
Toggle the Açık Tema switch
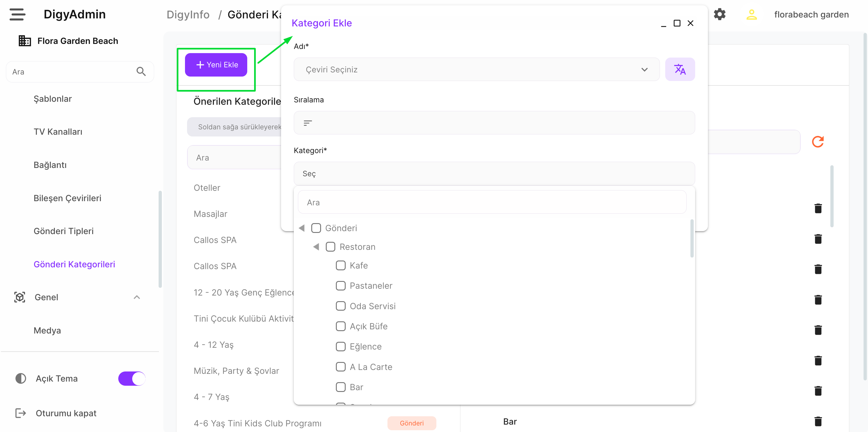point(132,378)
